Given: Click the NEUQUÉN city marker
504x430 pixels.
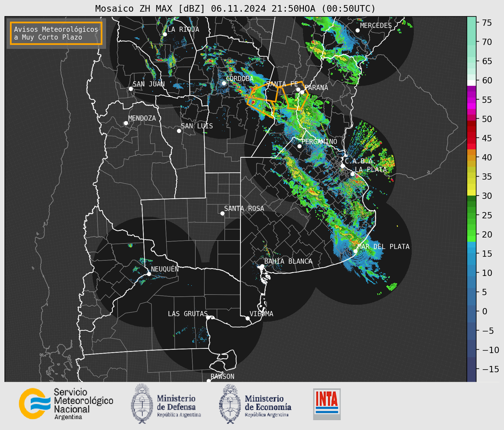Looking at the screenshot, I should coord(149,274).
